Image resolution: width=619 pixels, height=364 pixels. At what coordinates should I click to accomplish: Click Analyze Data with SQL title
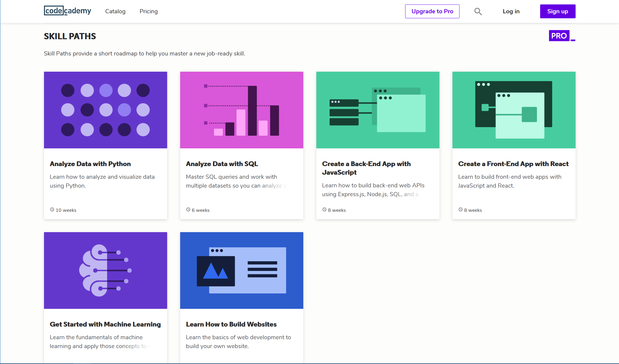(222, 164)
